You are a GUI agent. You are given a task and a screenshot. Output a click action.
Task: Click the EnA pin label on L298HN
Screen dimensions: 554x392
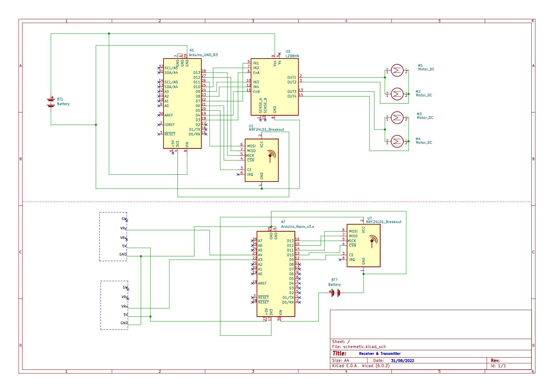(256, 73)
